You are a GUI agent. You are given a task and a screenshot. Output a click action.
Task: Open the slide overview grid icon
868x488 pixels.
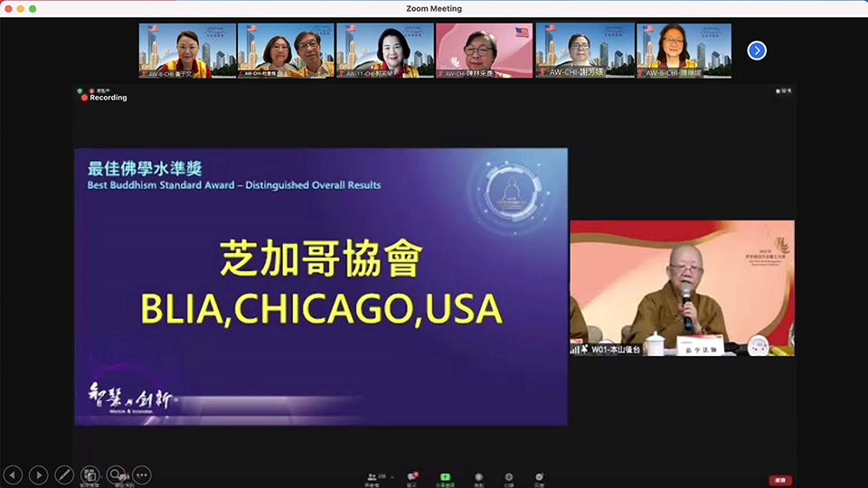(90, 474)
